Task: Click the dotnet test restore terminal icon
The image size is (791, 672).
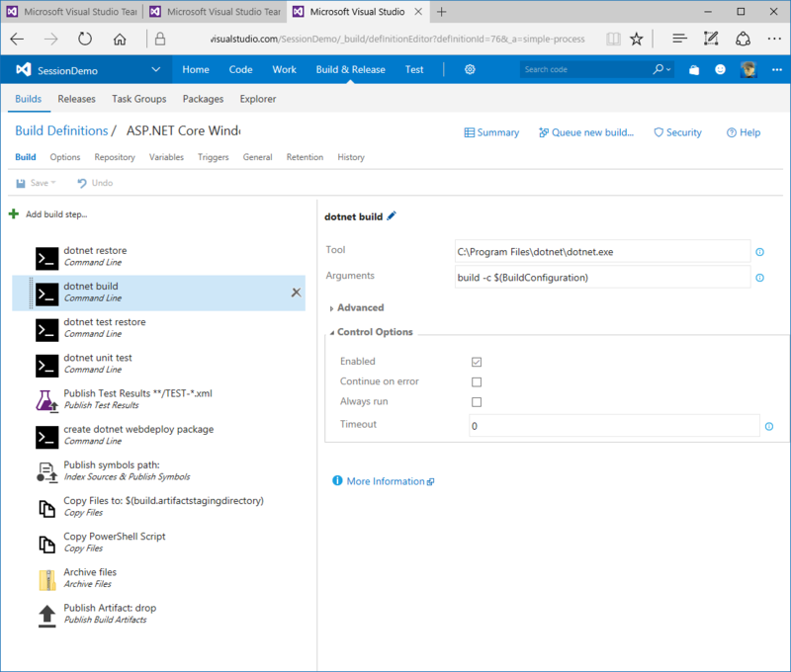Action: [46, 330]
